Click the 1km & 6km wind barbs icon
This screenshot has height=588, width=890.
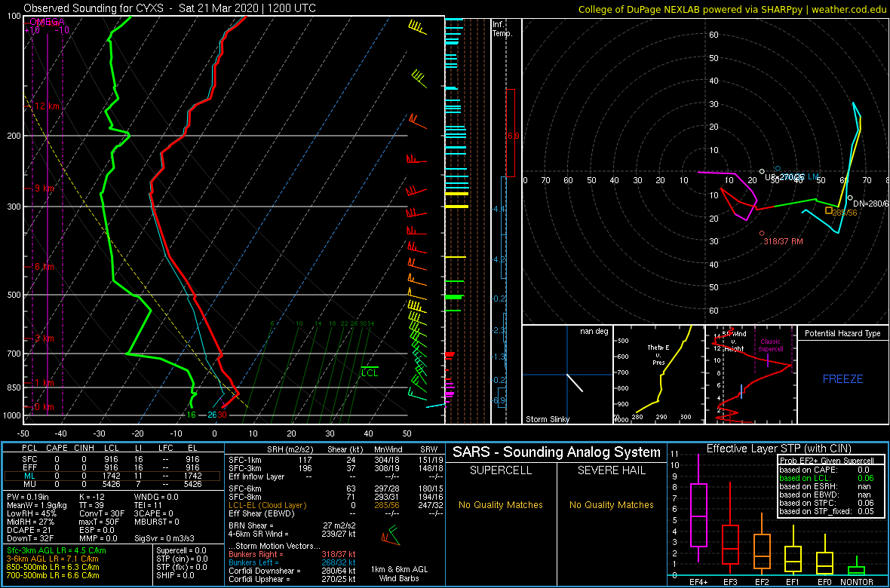(390, 535)
